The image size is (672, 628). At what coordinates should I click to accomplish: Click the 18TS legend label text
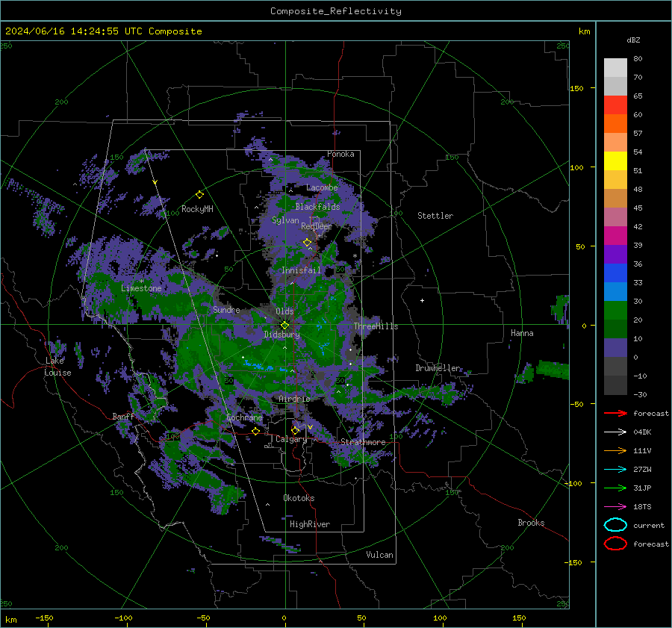tap(642, 507)
